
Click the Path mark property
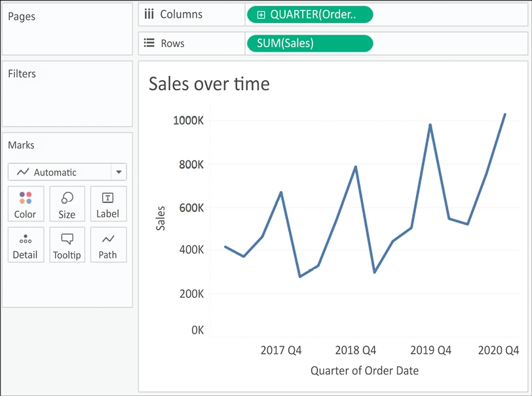click(107, 245)
